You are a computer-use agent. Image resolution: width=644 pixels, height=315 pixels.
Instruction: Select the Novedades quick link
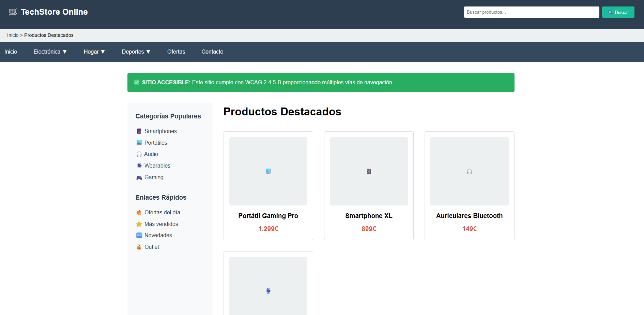tap(158, 235)
